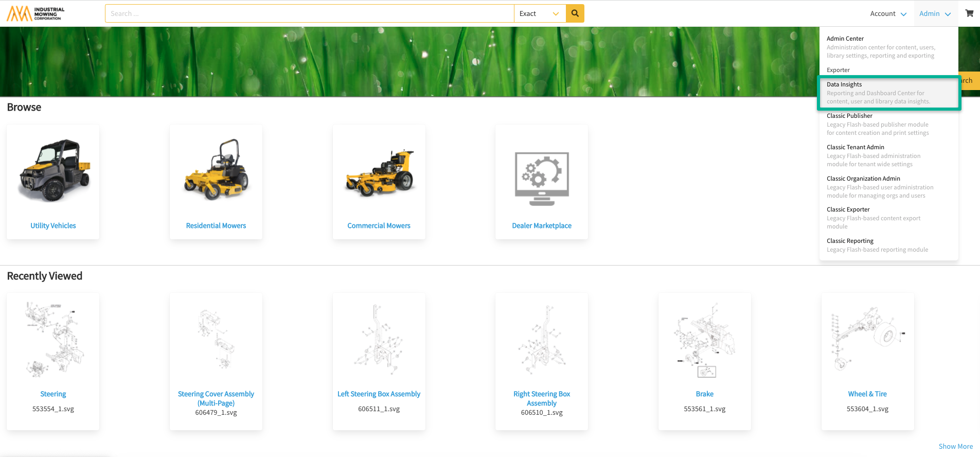Click the Left Steering Box Assembly link

click(379, 394)
